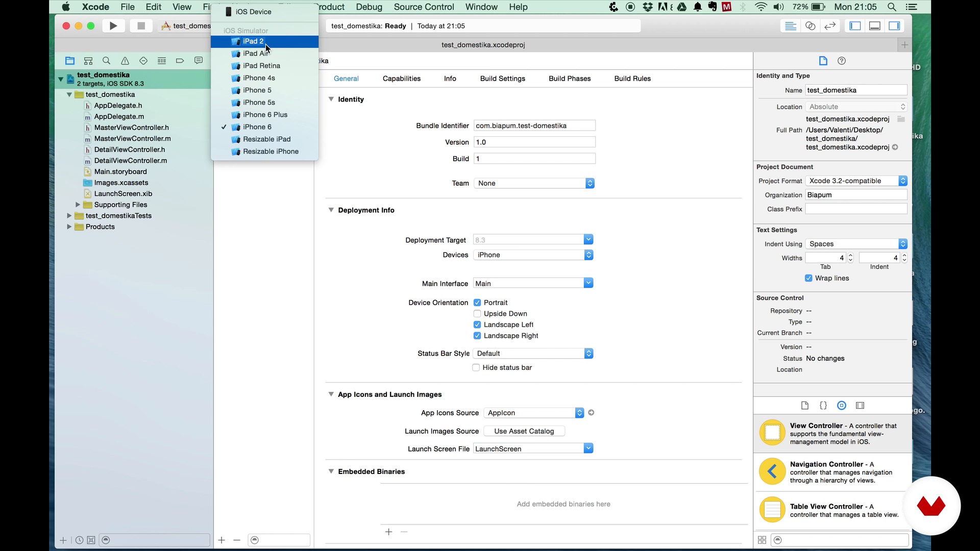Screen dimensions: 980x551
Task: Open the Devices dropdown
Action: tap(533, 255)
